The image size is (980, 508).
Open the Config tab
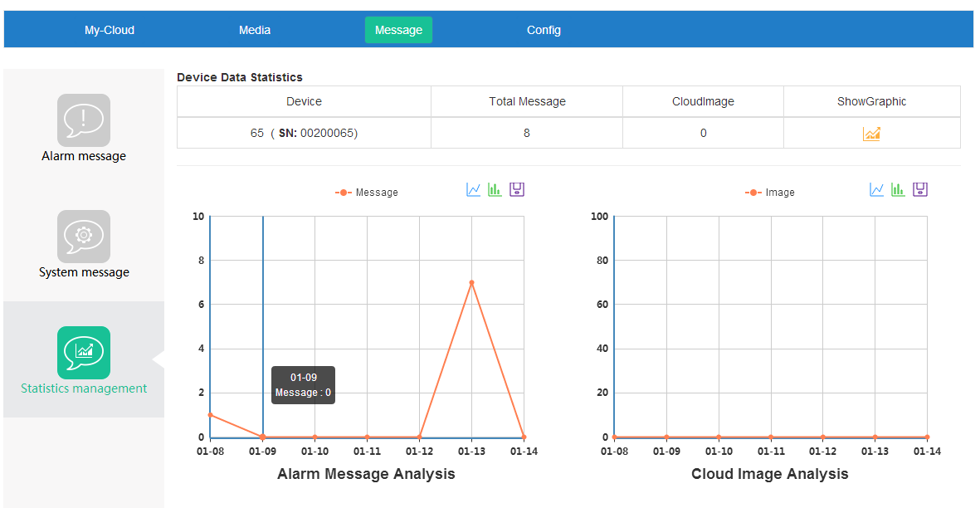(544, 30)
